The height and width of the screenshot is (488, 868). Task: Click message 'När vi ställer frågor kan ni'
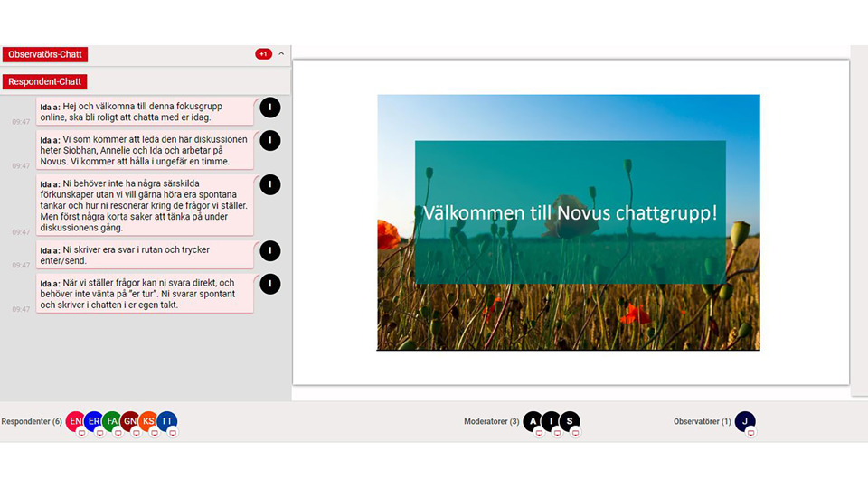tap(145, 294)
